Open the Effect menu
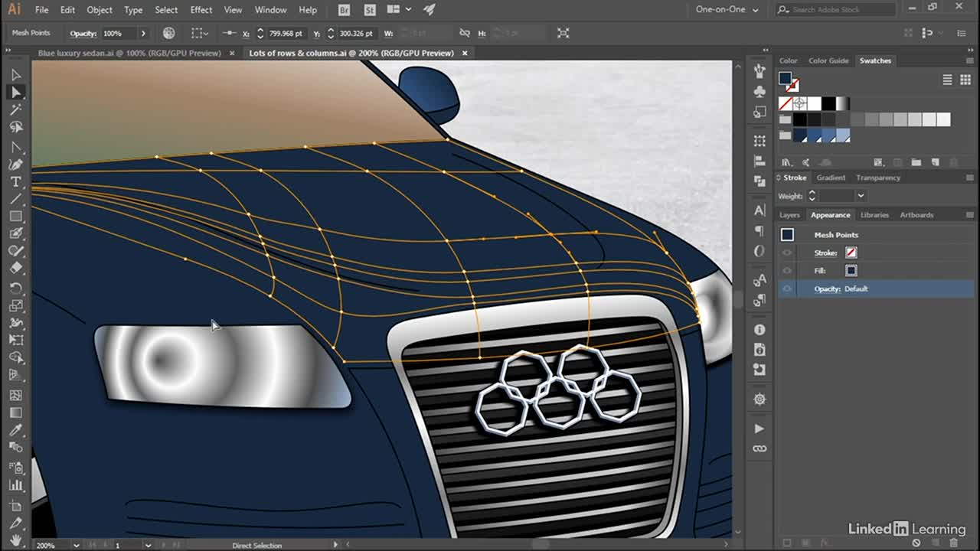This screenshot has width=980, height=551. click(x=201, y=10)
